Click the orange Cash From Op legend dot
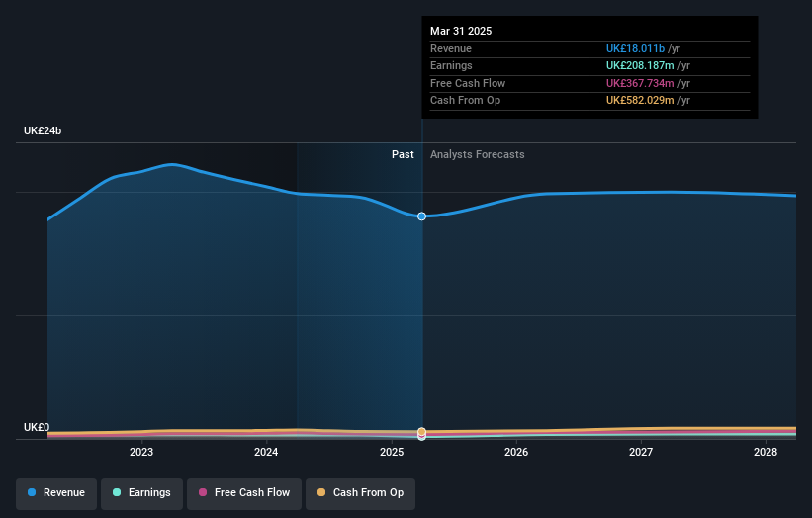This screenshot has width=812, height=518. pyautogui.click(x=321, y=492)
